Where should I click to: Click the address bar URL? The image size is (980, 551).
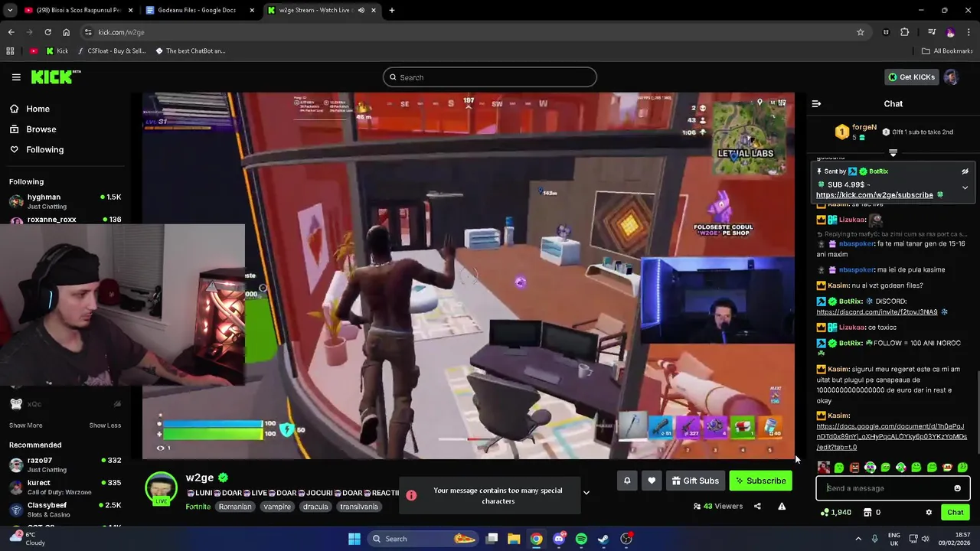121,32
